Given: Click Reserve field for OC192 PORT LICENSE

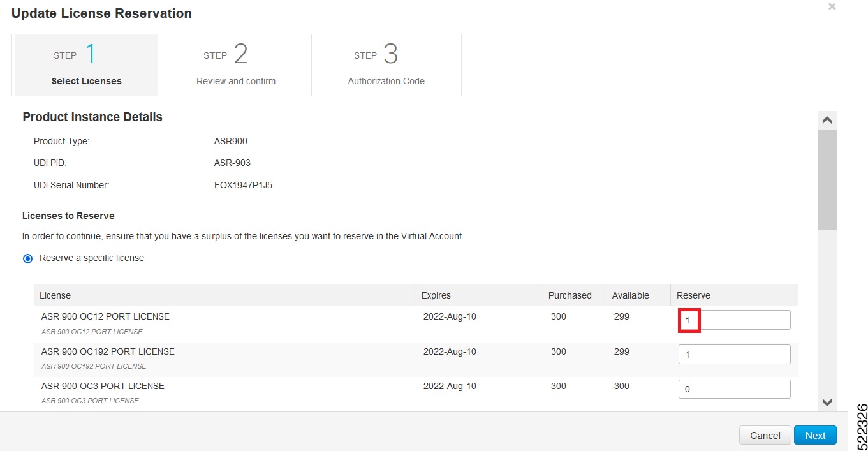Looking at the screenshot, I should click(x=734, y=355).
